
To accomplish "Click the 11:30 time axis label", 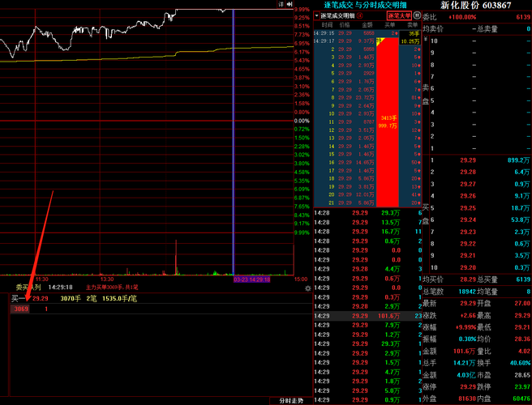I will (x=41, y=279).
